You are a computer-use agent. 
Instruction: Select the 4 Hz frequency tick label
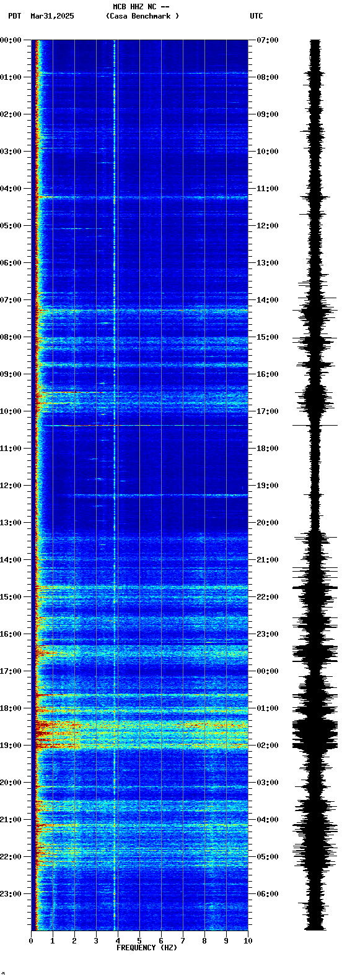coord(118,941)
